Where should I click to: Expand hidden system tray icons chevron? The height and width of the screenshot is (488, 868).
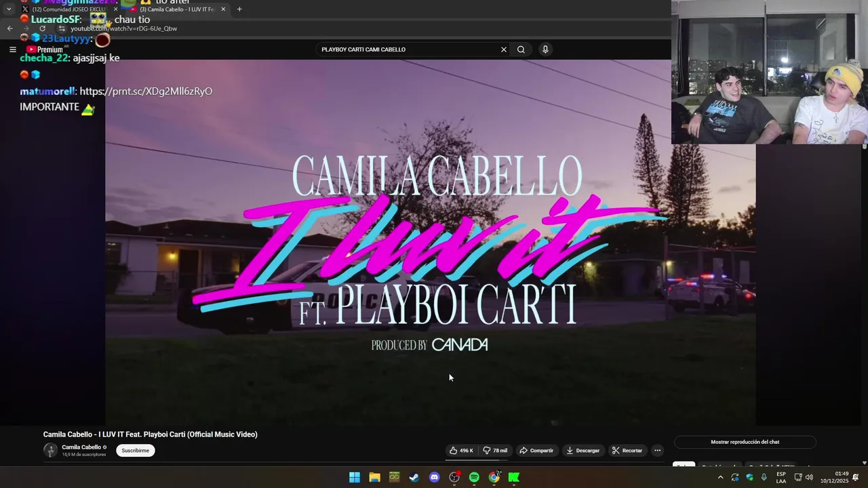[720, 477]
